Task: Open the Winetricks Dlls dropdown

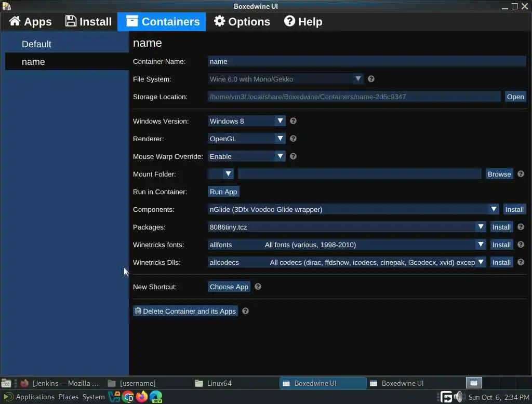Action: [347, 262]
